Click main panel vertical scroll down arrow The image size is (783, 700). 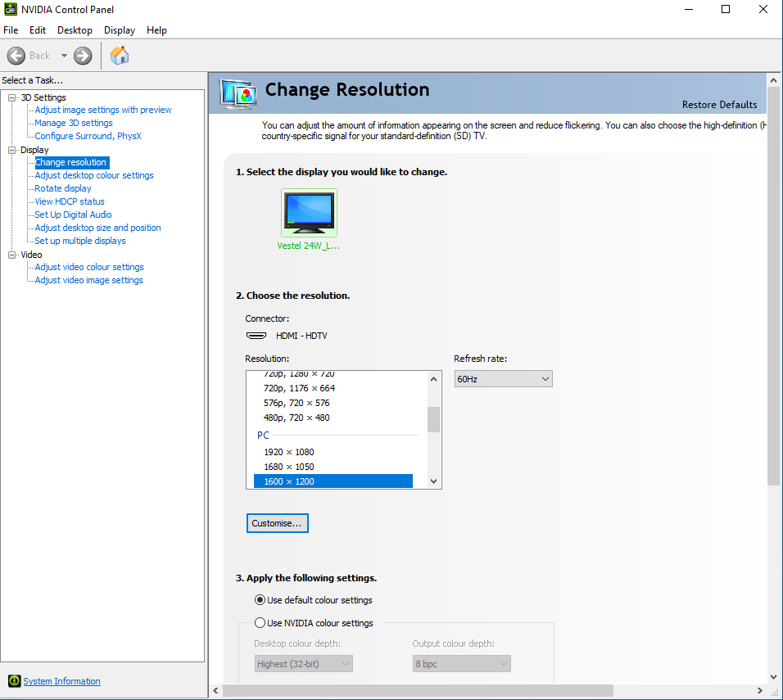[773, 677]
